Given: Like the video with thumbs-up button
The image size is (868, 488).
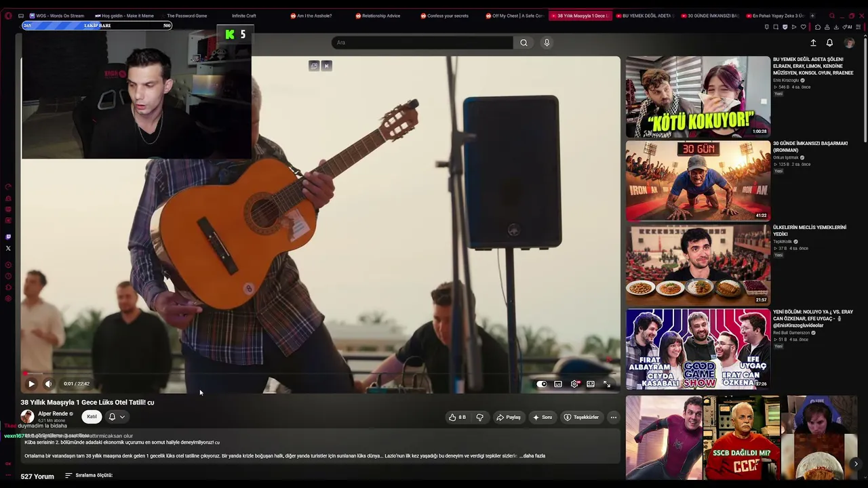Looking at the screenshot, I should click(458, 417).
